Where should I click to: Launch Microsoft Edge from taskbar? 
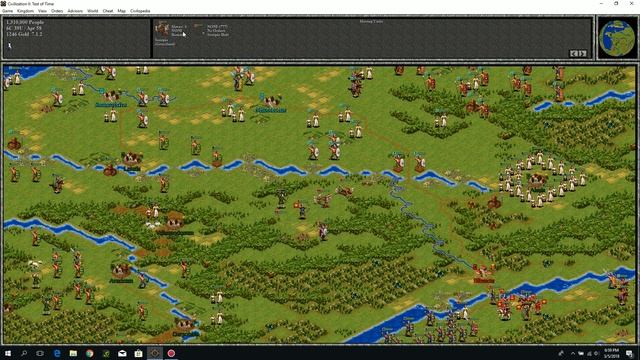point(57,353)
